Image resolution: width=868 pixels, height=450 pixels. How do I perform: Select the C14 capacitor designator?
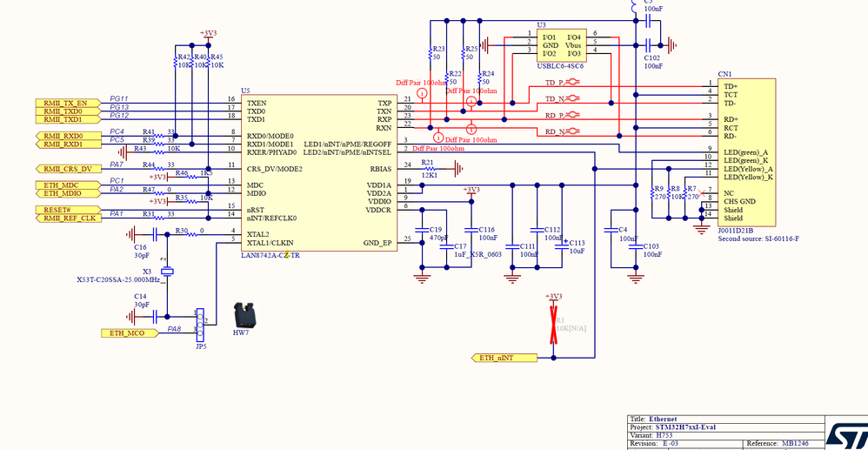141,297
